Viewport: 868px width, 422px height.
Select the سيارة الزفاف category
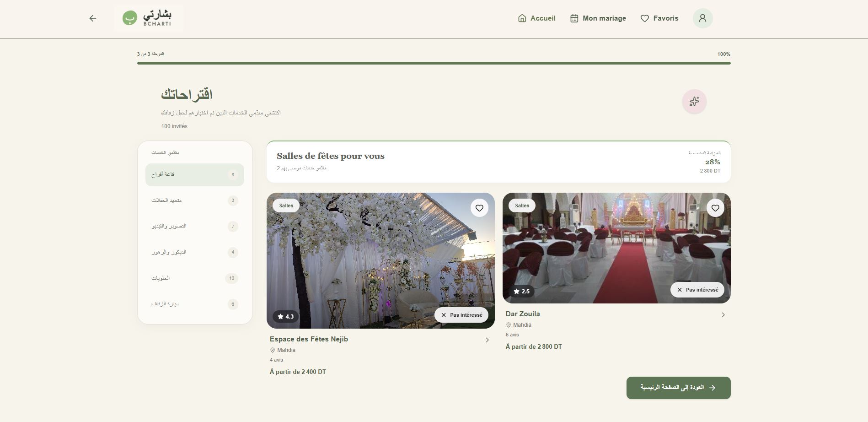point(195,304)
